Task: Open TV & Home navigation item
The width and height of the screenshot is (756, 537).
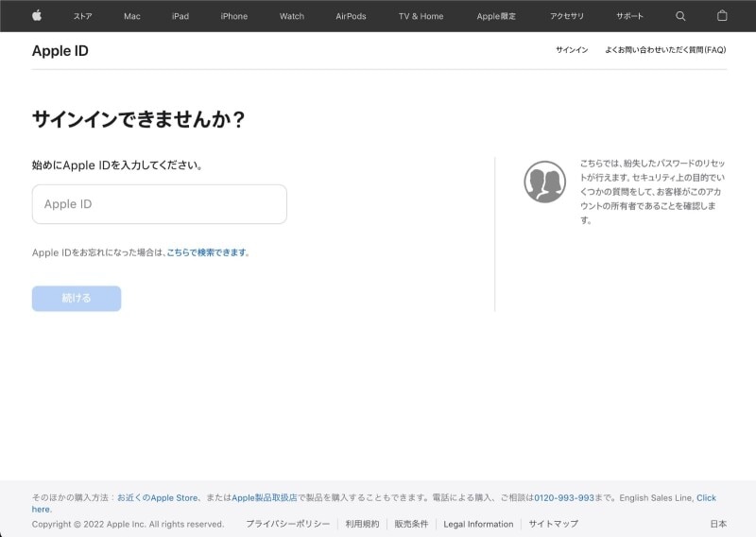Action: 421,16
